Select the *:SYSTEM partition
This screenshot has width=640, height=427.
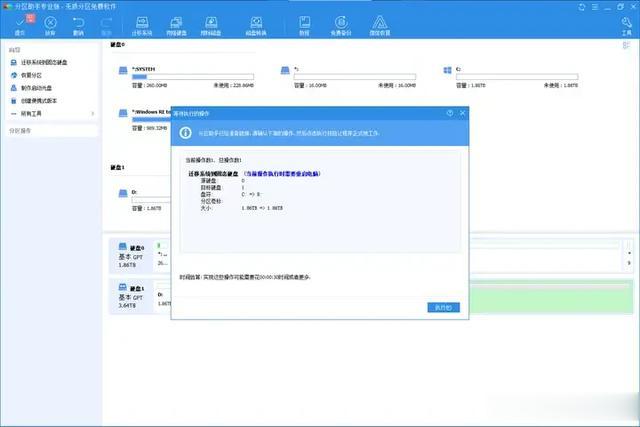(x=186, y=77)
